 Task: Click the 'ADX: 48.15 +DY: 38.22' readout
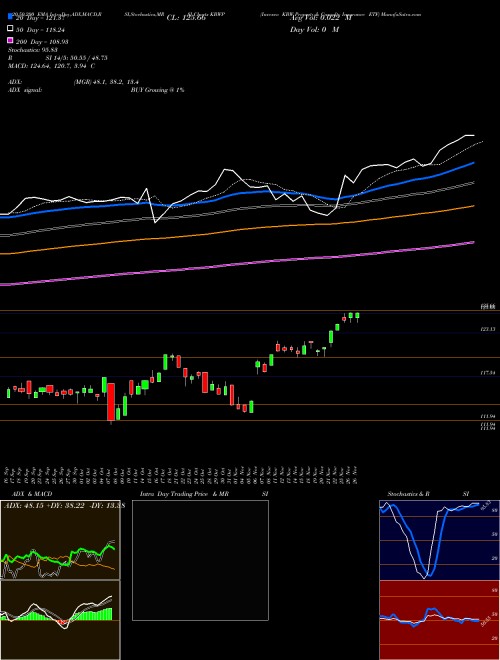(45, 506)
